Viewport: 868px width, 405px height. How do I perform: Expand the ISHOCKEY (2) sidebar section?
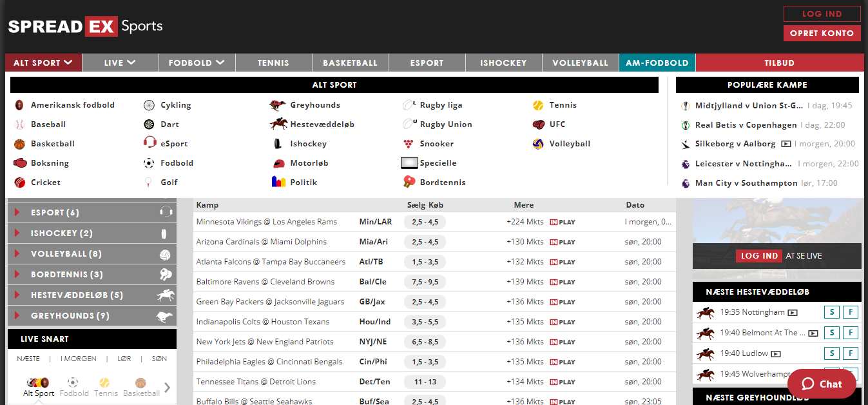click(x=92, y=233)
